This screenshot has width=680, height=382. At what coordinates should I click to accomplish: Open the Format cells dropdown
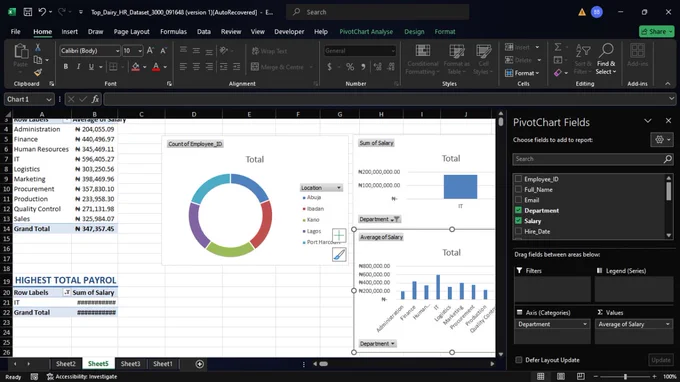[x=522, y=73]
